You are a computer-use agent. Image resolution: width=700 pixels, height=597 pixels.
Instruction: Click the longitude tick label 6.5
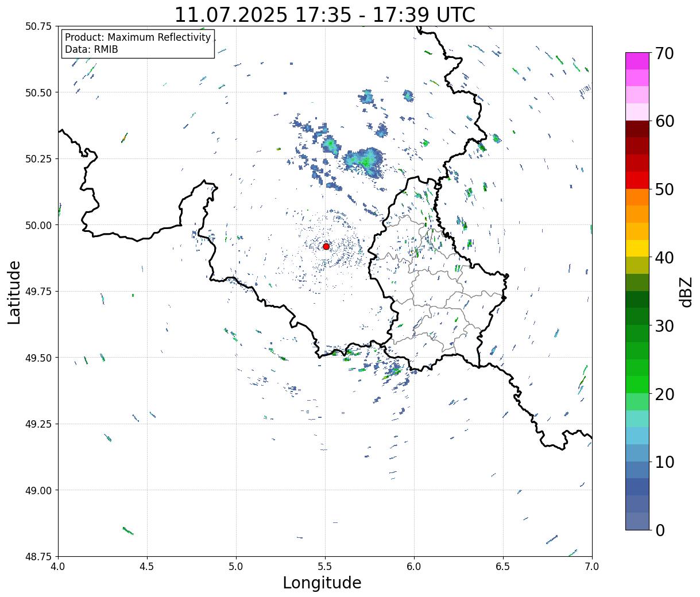click(503, 566)
